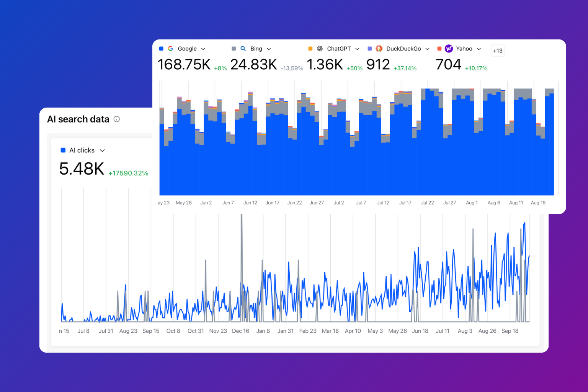
Task: Open the Bing dropdown chevron
Action: tap(269, 49)
